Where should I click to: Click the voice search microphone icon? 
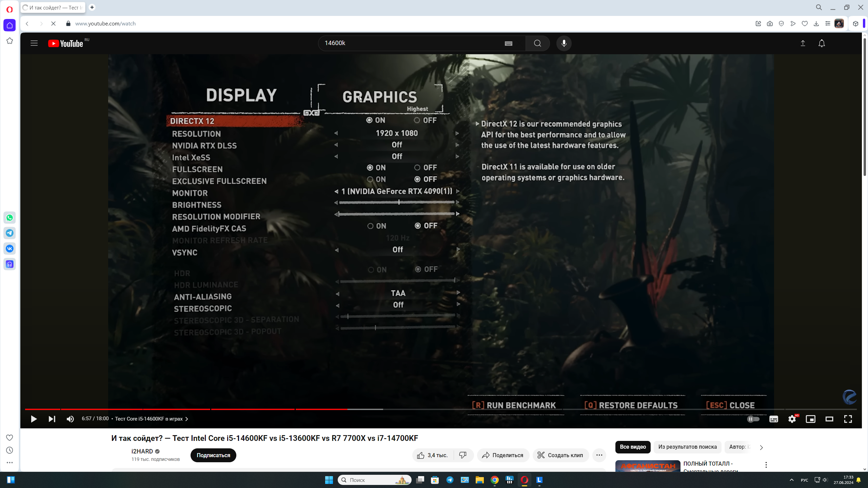[x=564, y=43]
